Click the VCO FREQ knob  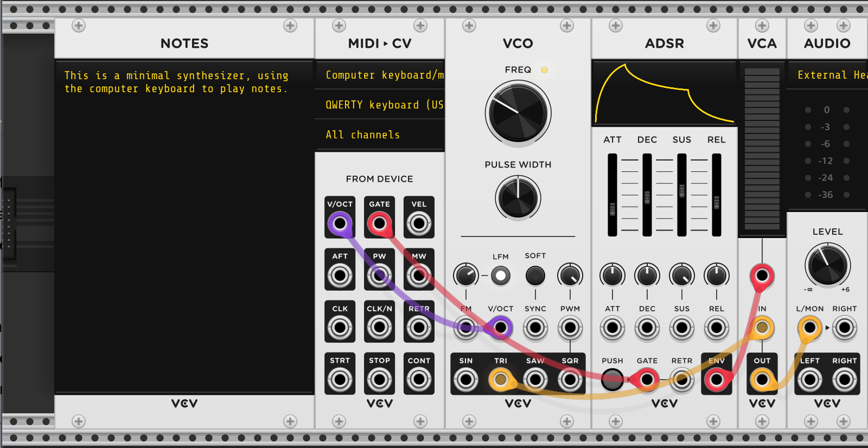[518, 113]
